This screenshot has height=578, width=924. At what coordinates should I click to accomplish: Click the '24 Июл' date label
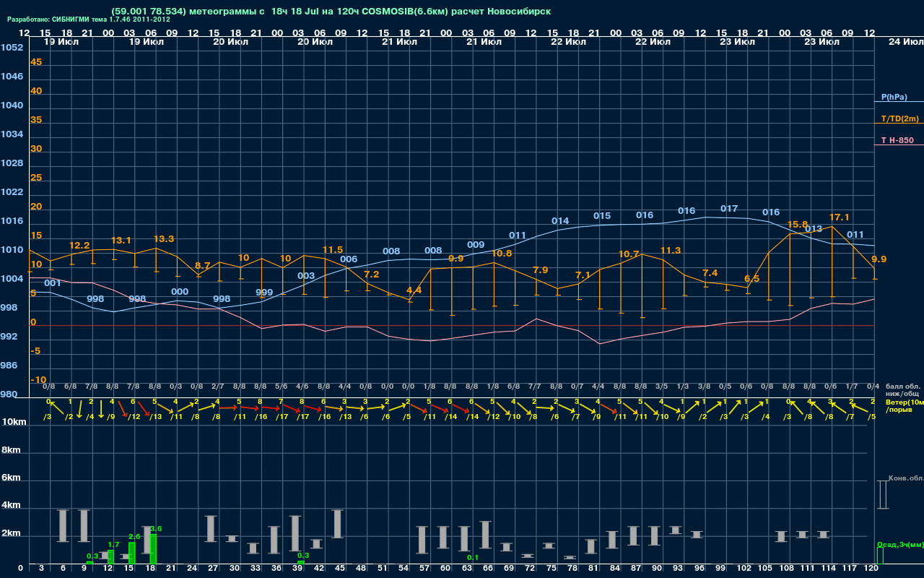click(x=905, y=42)
